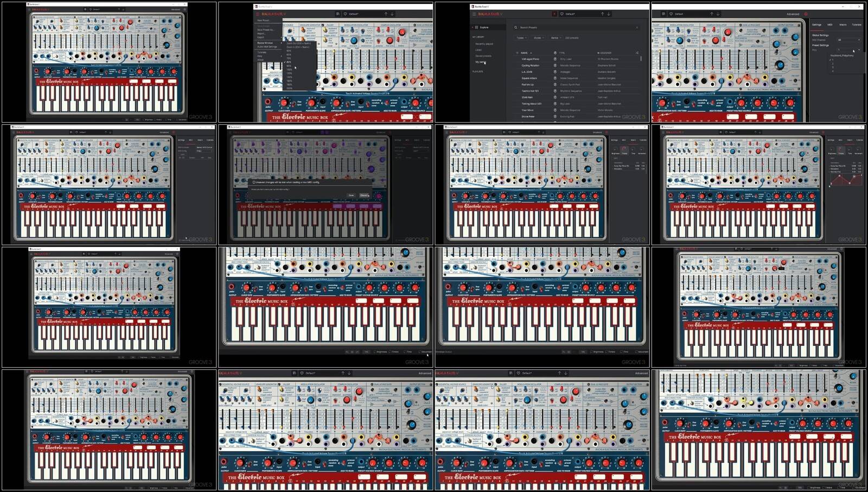Open hamburger menu in preset browser window
The height and width of the screenshot is (492, 868).
point(474,14)
